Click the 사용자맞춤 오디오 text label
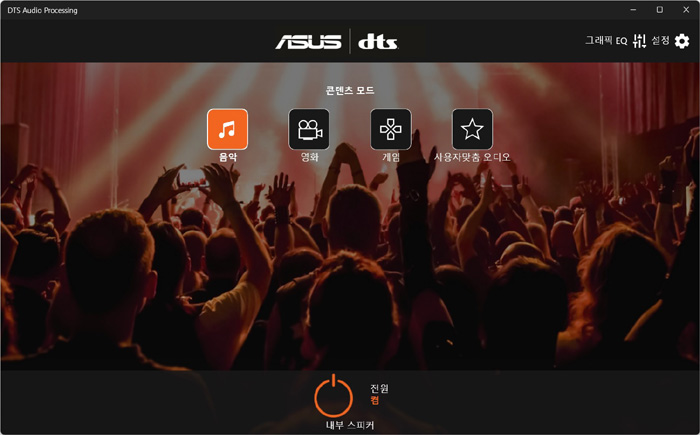The image size is (700, 435). [x=472, y=157]
